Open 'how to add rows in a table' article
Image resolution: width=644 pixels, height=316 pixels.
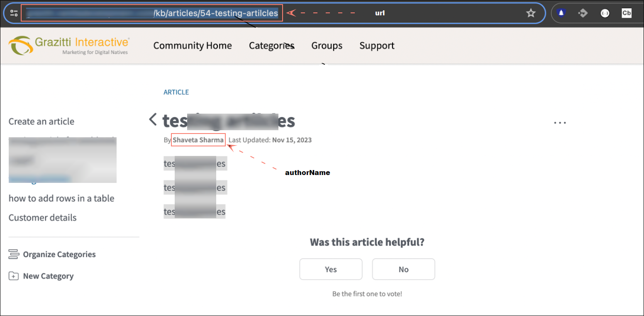tap(61, 198)
